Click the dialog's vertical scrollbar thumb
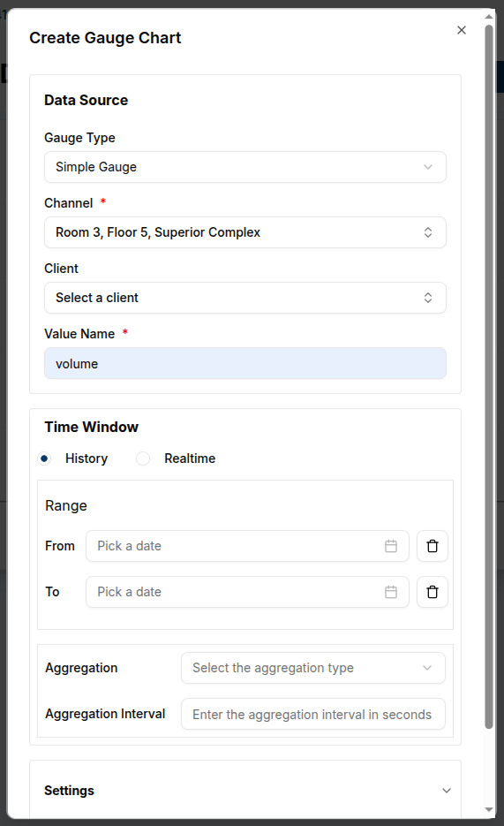This screenshot has height=826, width=504. (489, 376)
